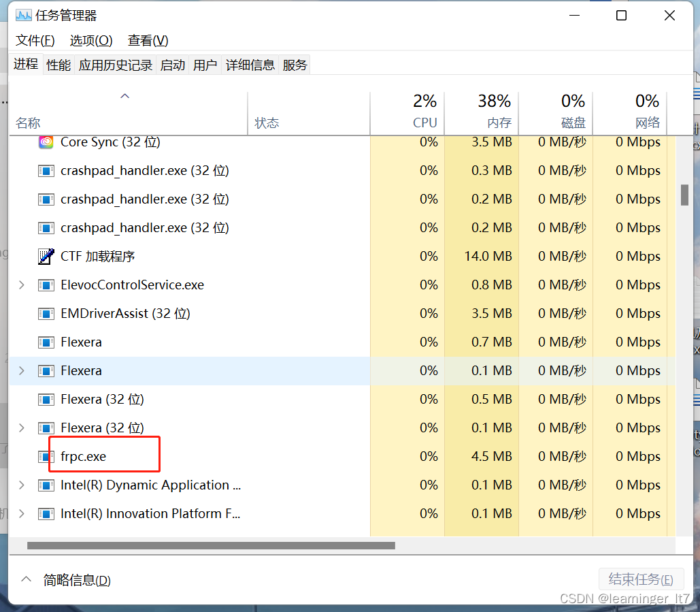Click the Intel(R) Innovation Platform process icon
Viewport: 700px width, 612px height.
46,514
